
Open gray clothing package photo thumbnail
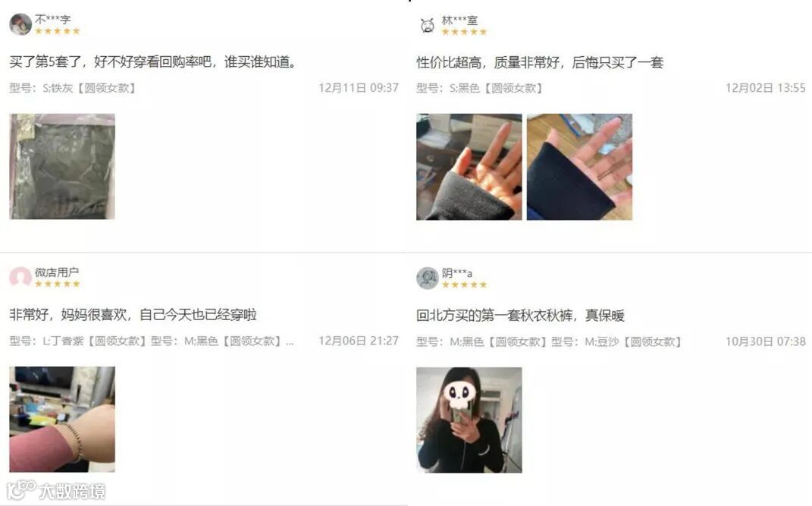[x=62, y=166]
